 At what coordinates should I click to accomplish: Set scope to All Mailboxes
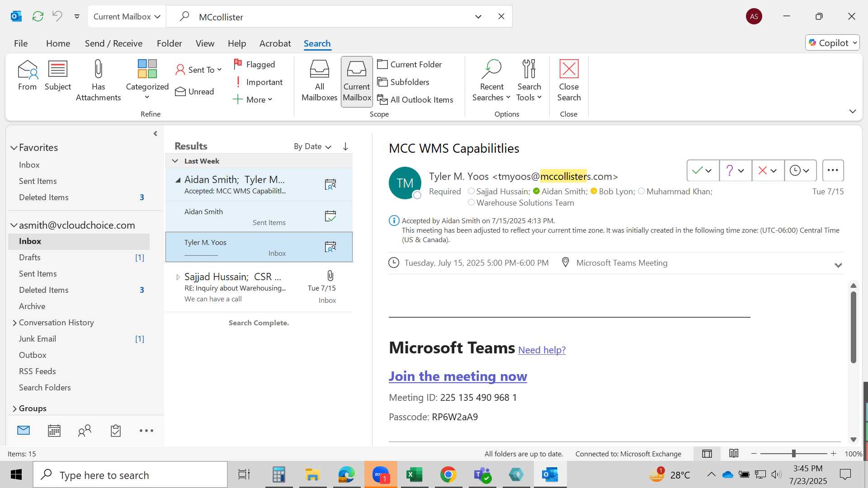(319, 81)
